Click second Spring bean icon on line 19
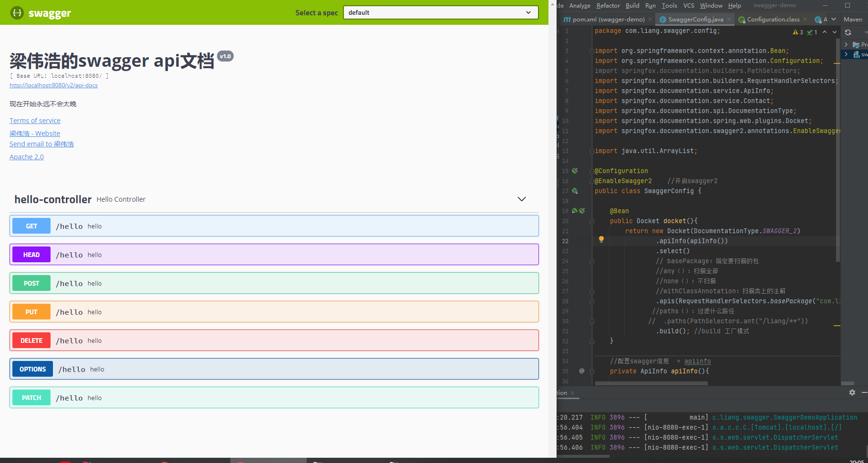 tap(582, 211)
